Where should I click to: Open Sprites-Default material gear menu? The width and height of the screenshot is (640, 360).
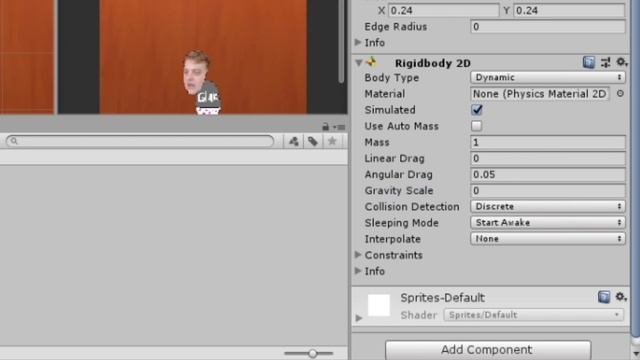point(621,297)
